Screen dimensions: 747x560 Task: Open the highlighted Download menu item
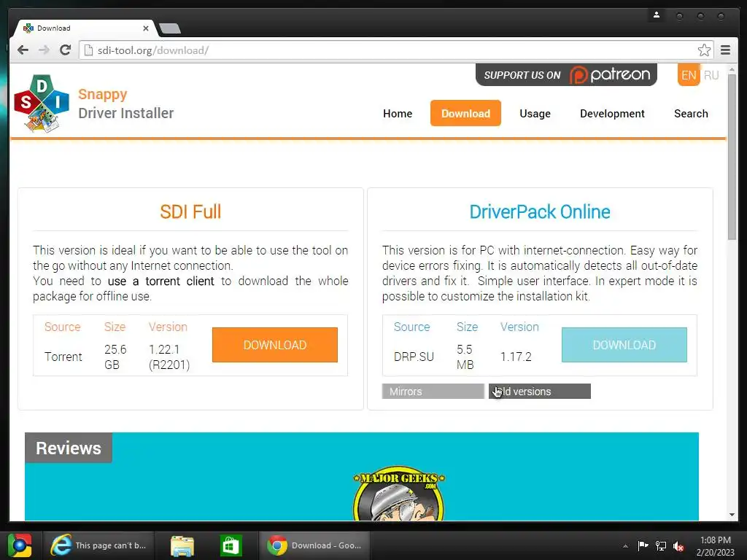coord(465,113)
